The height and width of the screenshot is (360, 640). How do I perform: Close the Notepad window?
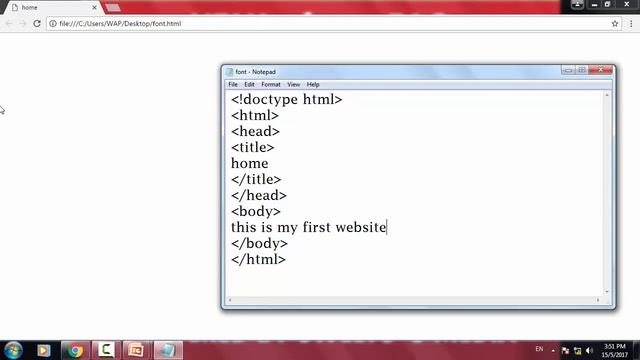point(600,70)
